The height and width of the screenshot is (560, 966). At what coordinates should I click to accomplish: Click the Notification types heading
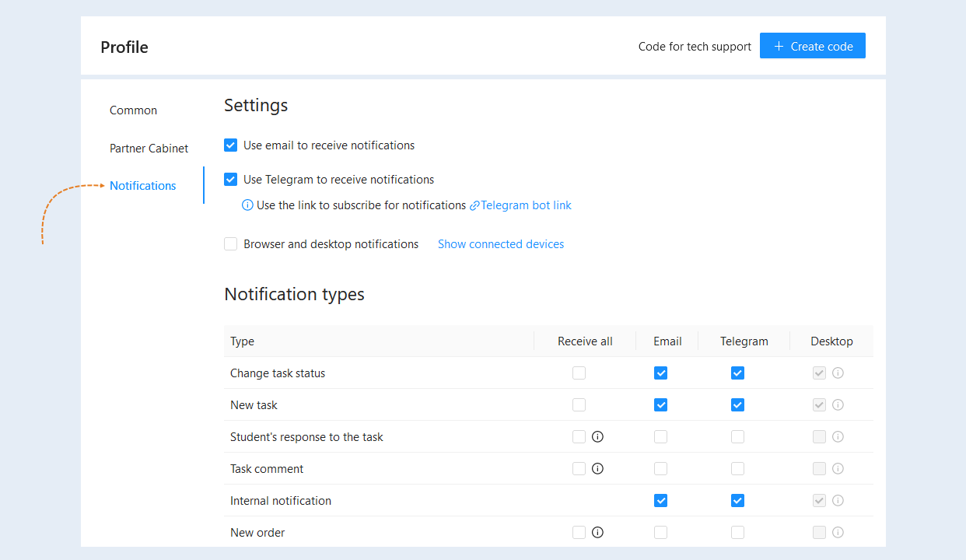pyautogui.click(x=294, y=294)
